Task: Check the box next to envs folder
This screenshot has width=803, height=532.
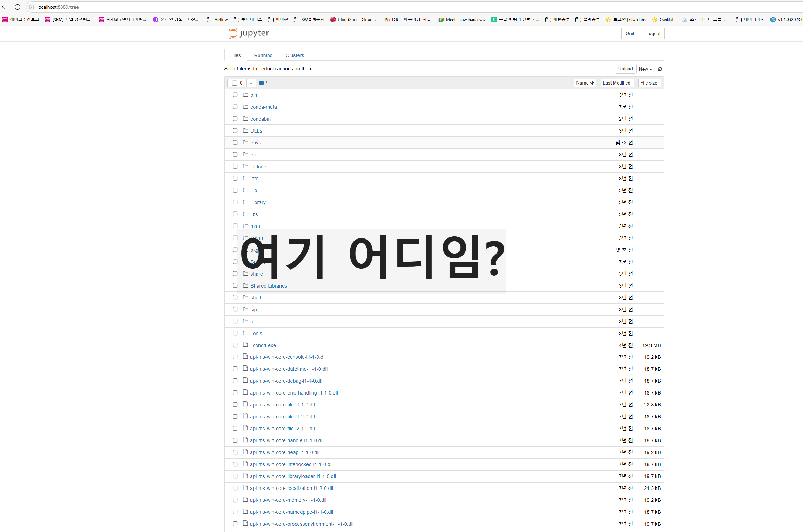Action: point(235,142)
